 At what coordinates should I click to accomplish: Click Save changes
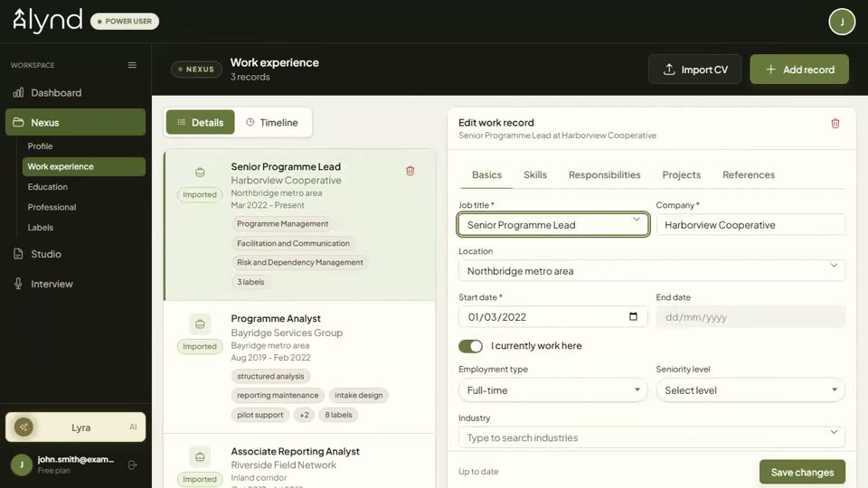pyautogui.click(x=802, y=472)
